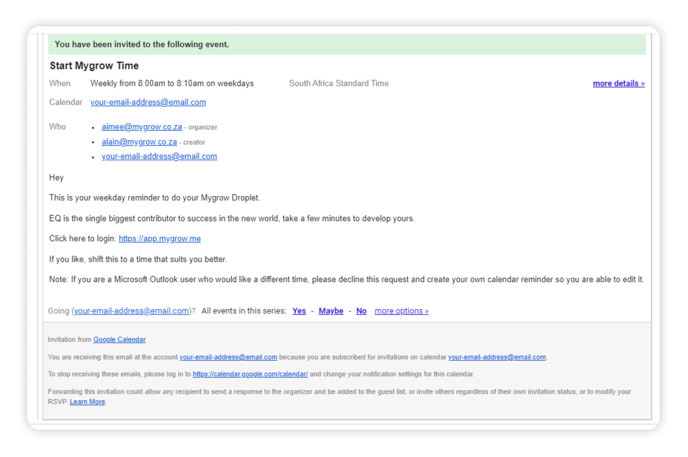Click 'If you like, shift this' sentence
688x457 pixels.
point(138,259)
